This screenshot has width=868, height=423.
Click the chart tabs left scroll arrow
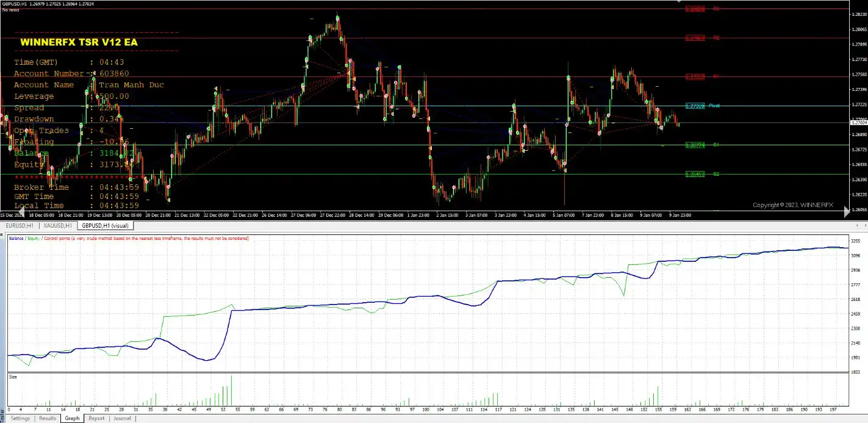point(857,226)
